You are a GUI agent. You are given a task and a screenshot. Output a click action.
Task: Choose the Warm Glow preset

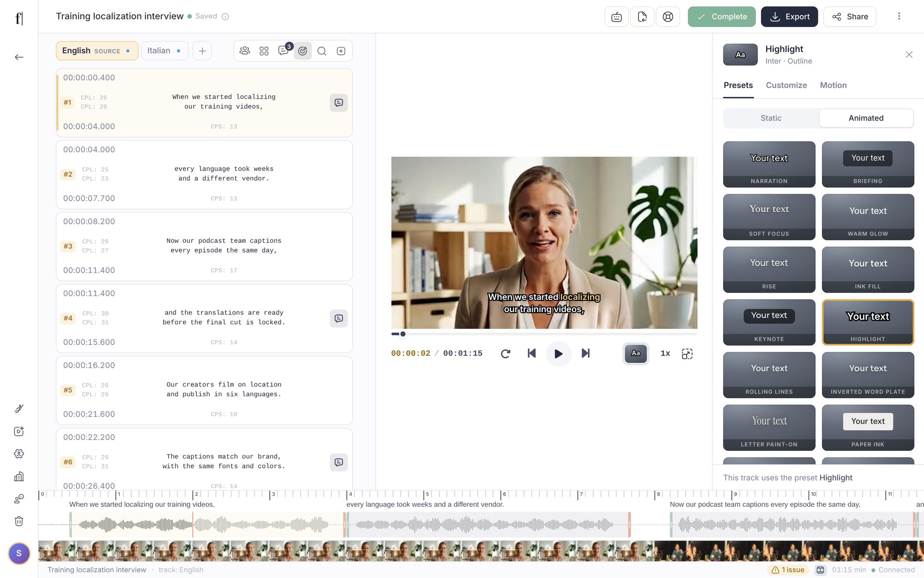click(x=868, y=217)
